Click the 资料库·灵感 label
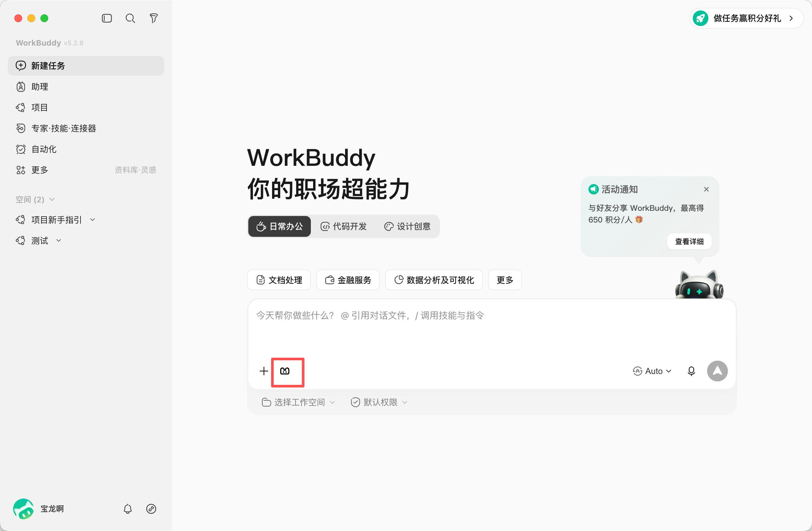Image resolution: width=812 pixels, height=531 pixels. (136, 170)
